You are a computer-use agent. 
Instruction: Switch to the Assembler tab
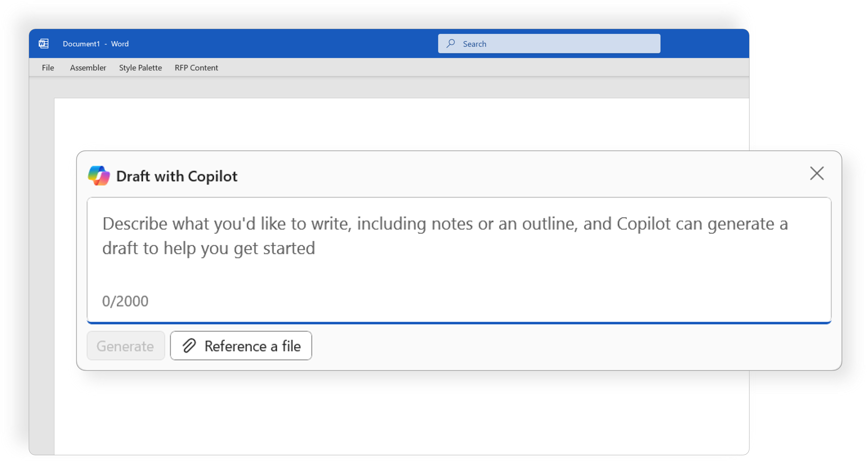point(88,68)
